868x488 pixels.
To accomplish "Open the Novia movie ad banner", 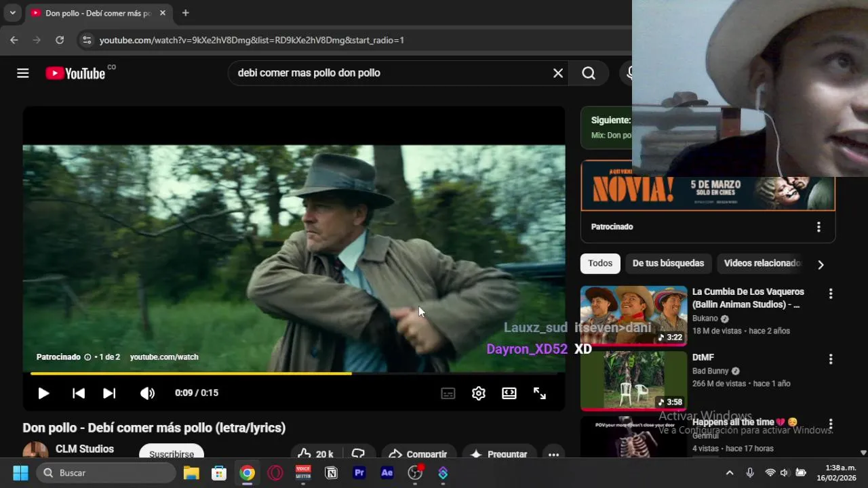I will pos(708,192).
